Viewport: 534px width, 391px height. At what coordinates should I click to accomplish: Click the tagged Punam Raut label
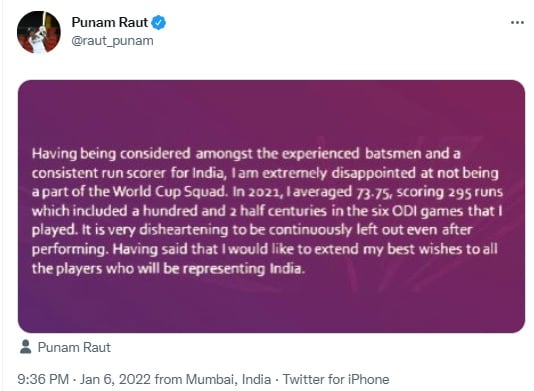pos(74,347)
